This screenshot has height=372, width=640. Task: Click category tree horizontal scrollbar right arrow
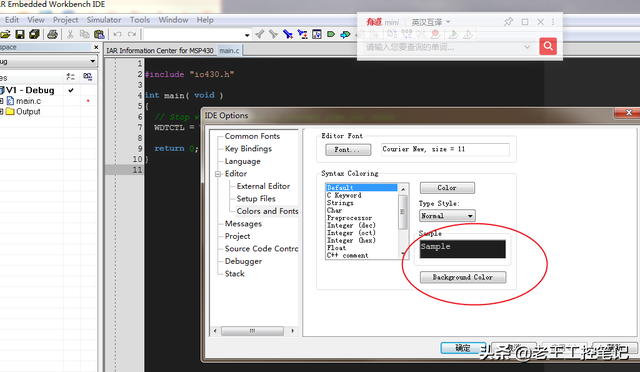point(292,331)
